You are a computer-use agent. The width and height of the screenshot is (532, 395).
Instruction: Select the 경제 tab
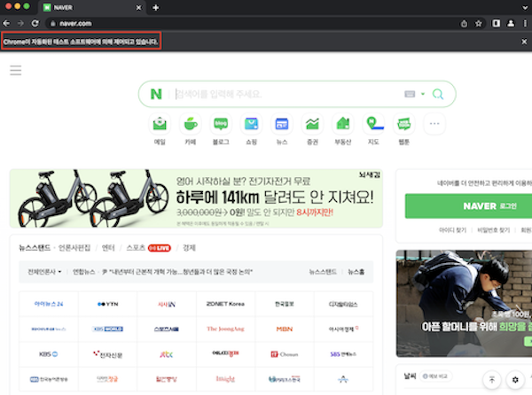[x=190, y=248]
